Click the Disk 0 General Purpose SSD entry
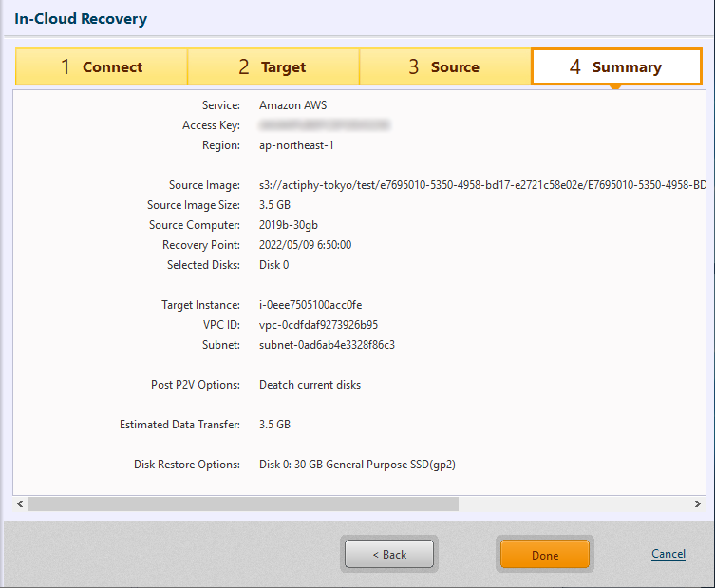715x588 pixels. pos(364,465)
